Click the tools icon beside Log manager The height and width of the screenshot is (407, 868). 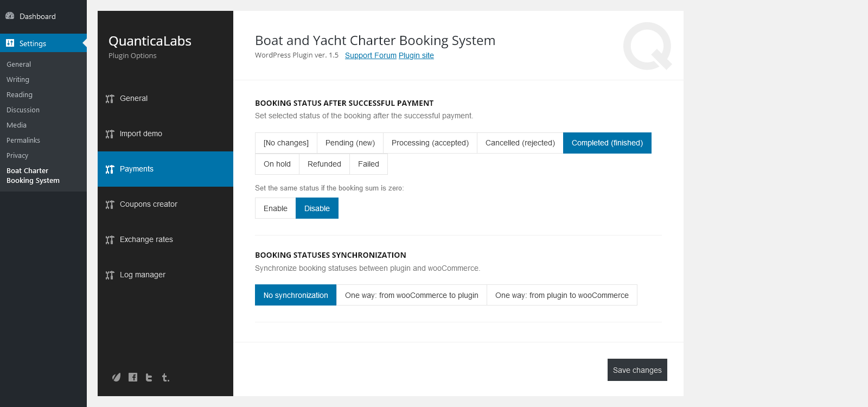pyautogui.click(x=110, y=275)
